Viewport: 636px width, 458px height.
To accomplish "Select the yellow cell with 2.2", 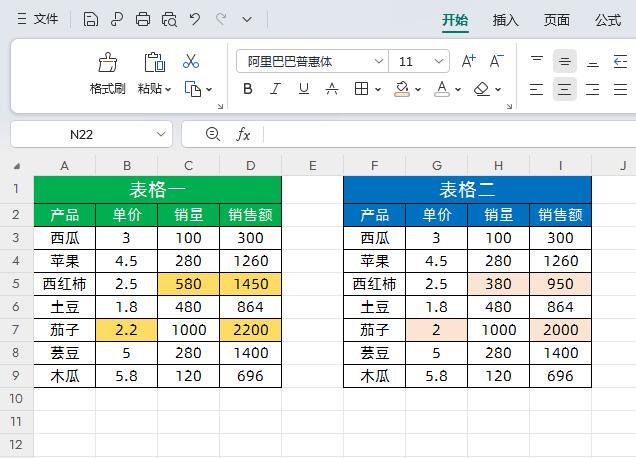I will (127, 330).
